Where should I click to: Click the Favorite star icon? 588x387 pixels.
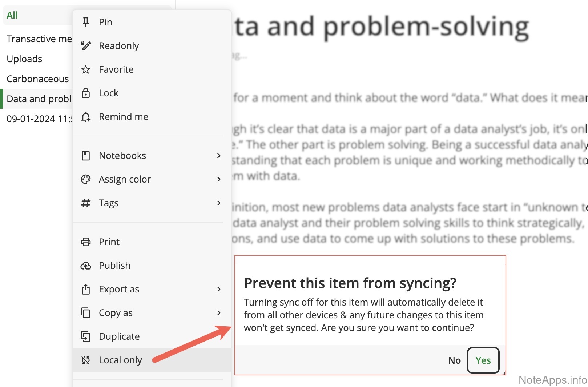click(86, 69)
